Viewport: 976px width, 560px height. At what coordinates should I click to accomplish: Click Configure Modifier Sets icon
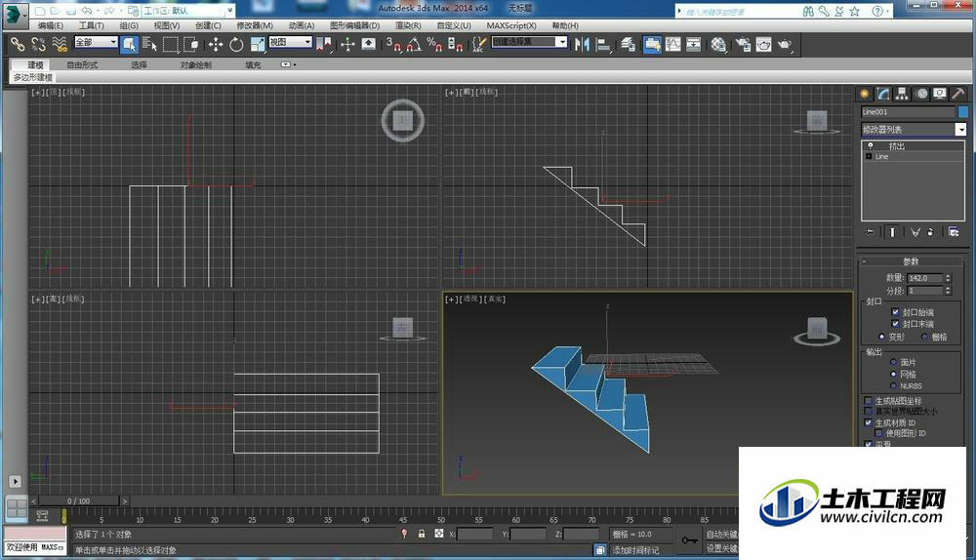(x=954, y=232)
